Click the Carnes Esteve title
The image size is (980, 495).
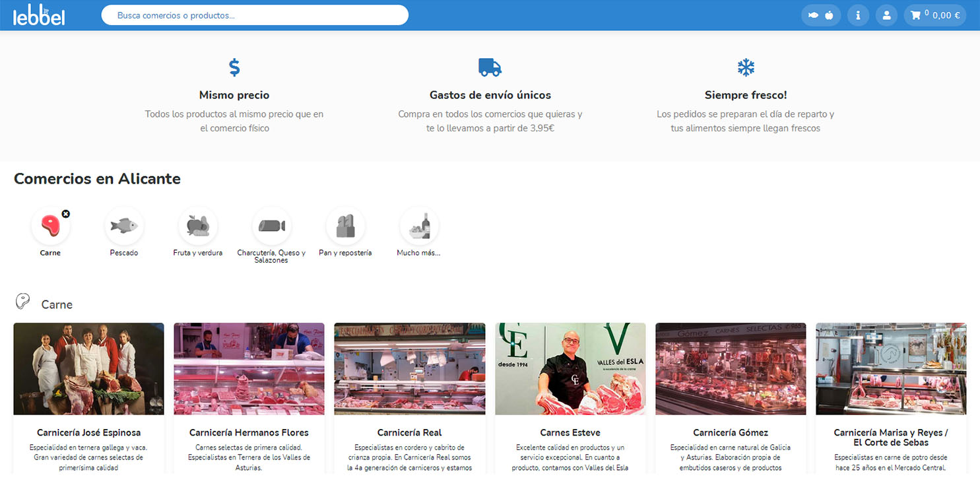click(570, 433)
